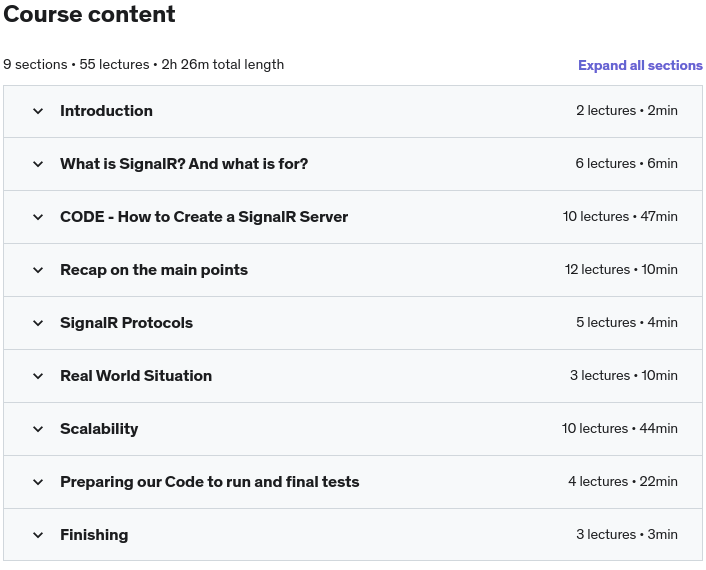Open the Scalability section chevron

click(38, 429)
